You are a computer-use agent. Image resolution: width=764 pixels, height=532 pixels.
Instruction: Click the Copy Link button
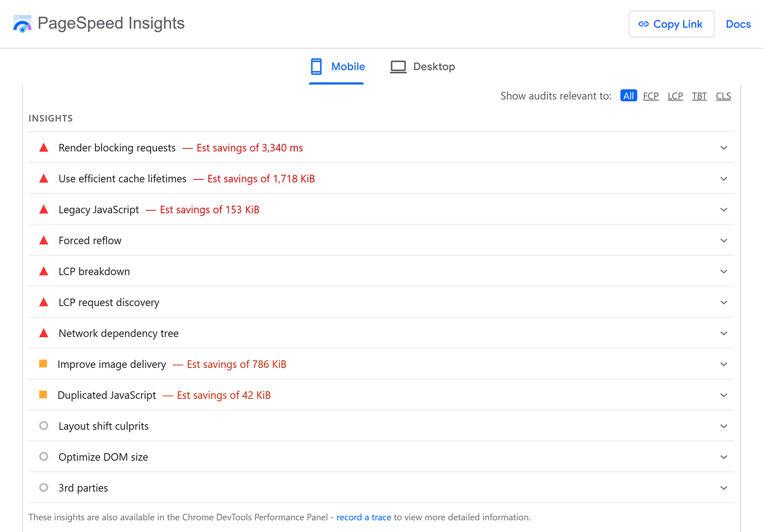pyautogui.click(x=671, y=24)
